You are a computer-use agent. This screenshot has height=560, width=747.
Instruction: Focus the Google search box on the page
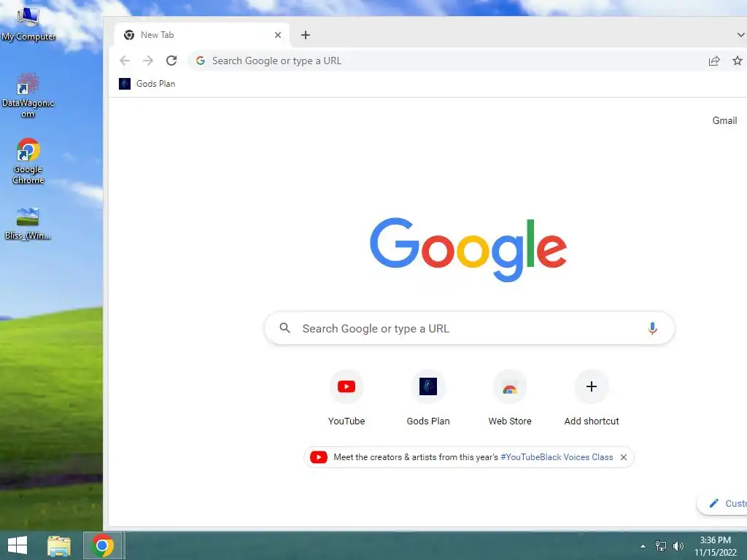469,328
